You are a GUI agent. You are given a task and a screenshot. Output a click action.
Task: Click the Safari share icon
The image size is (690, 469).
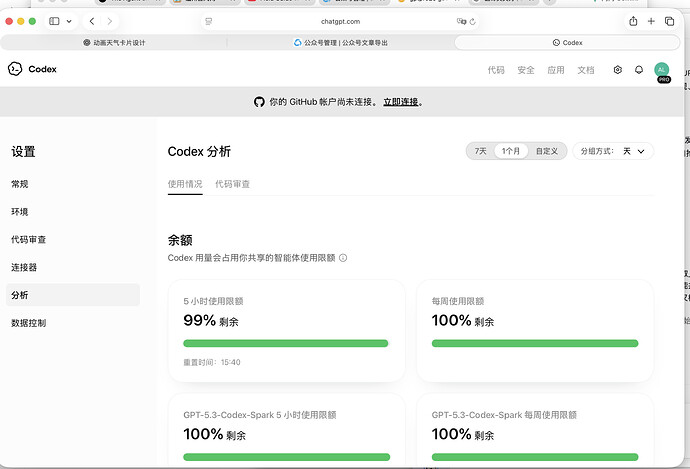click(633, 21)
